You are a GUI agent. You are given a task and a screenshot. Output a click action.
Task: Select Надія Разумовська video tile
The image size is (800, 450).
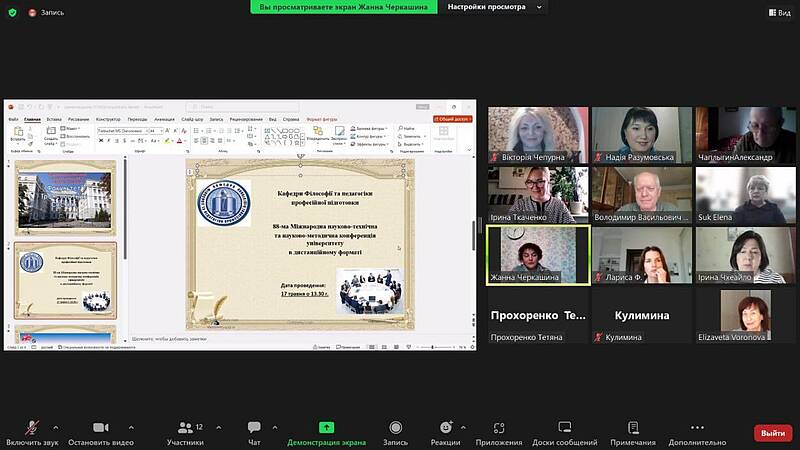tap(642, 135)
